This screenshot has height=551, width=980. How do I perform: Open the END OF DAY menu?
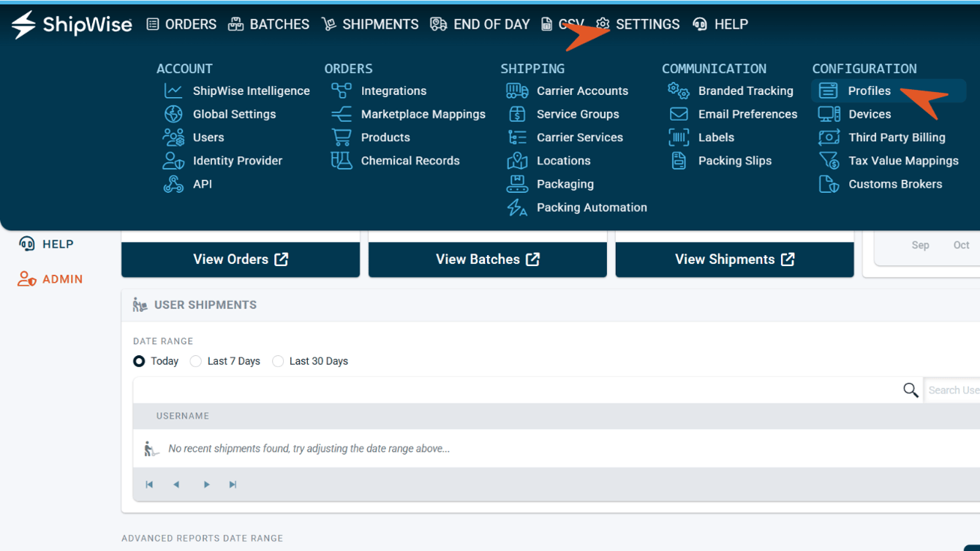tap(480, 24)
